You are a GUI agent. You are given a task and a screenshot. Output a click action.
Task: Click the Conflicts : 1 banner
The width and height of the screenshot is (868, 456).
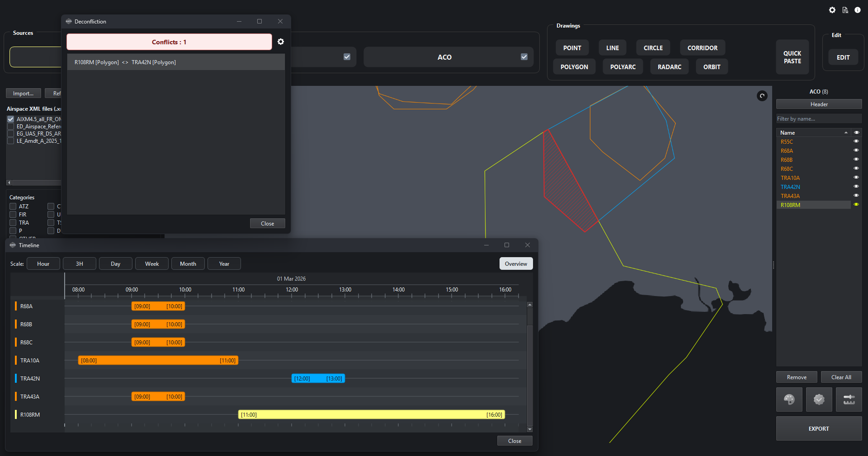169,42
